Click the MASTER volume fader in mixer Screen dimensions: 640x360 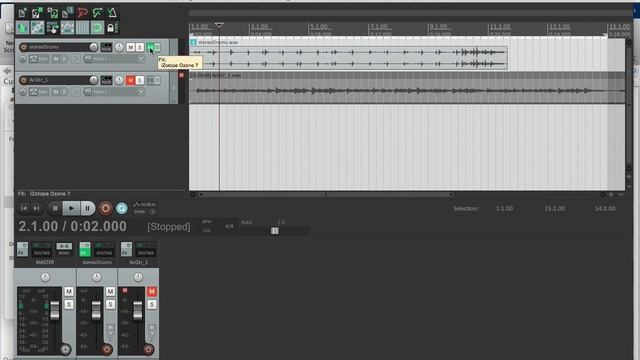click(55, 310)
